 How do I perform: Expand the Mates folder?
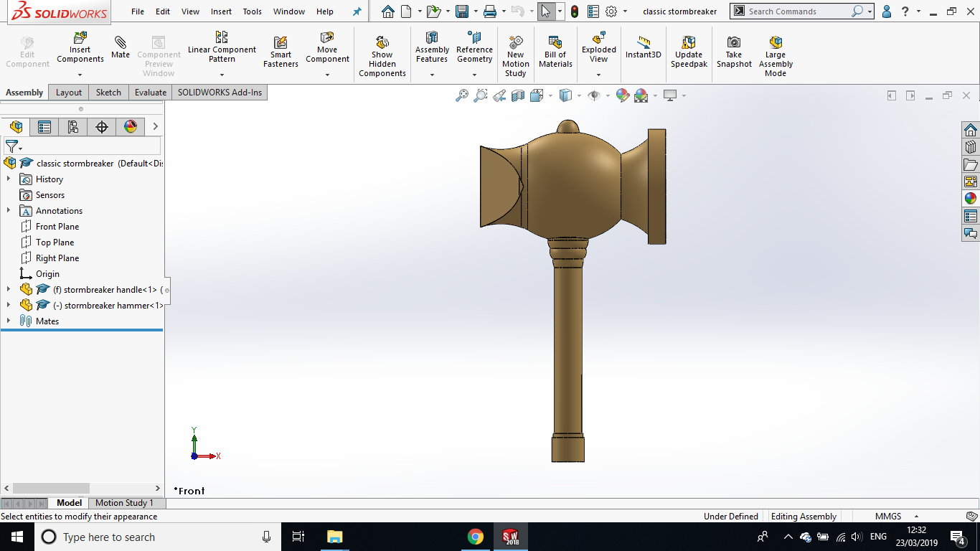(x=9, y=321)
